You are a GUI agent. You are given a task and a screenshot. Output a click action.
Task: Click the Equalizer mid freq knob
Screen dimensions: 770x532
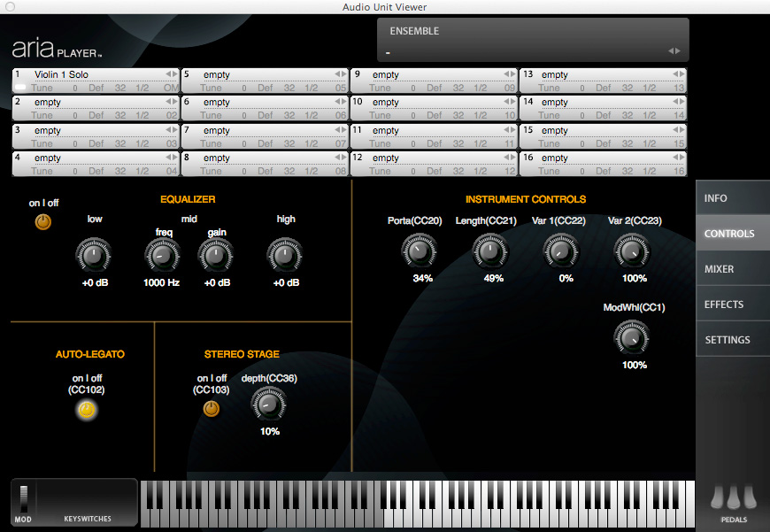coord(162,257)
